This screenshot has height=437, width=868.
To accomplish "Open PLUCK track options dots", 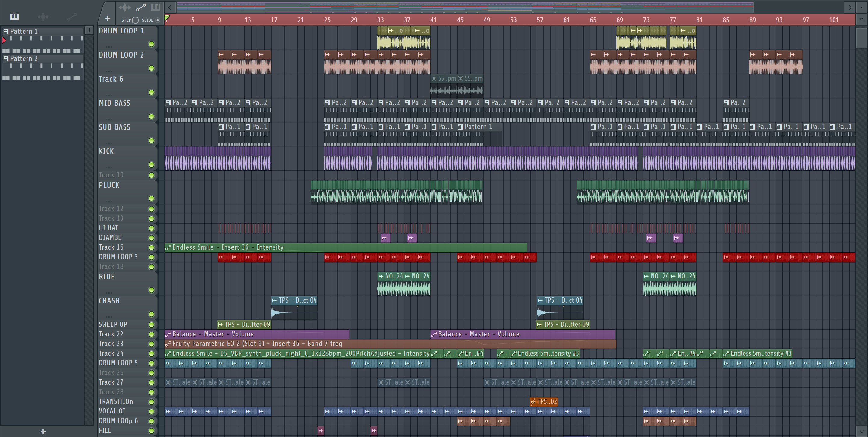I will click(109, 200).
